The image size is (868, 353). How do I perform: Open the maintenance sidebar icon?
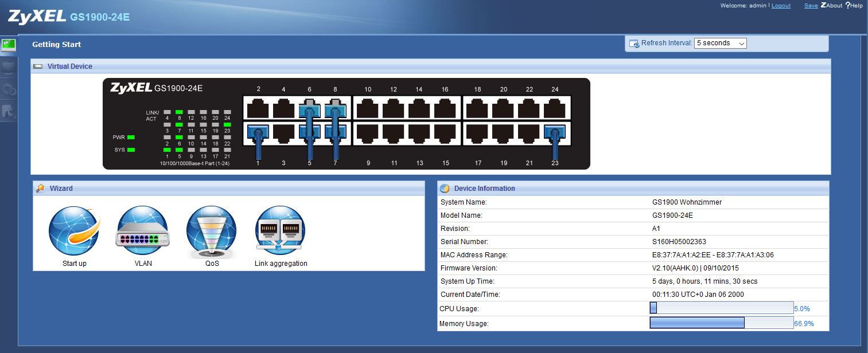pyautogui.click(x=9, y=111)
